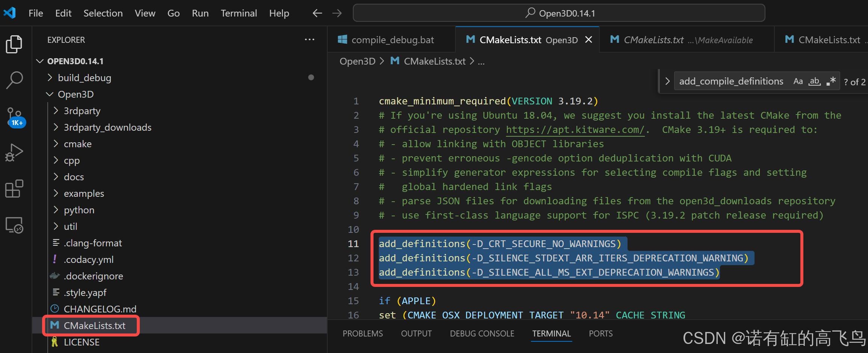868x353 pixels.
Task: Expand Replace toggle chevron in find widget
Action: point(667,81)
